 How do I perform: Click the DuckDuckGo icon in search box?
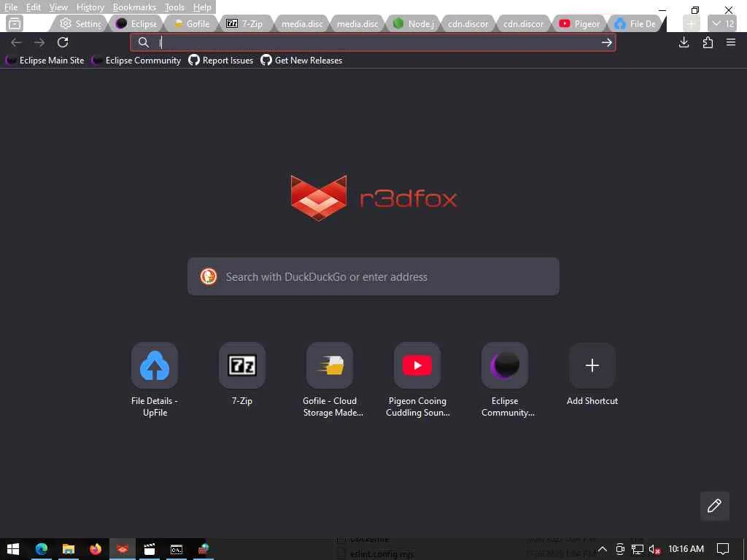coord(209,276)
